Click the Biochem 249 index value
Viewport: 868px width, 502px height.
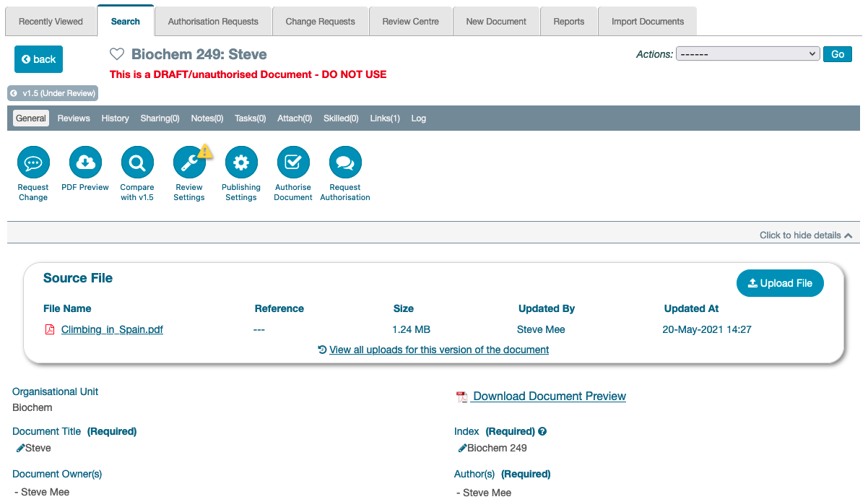pos(498,449)
